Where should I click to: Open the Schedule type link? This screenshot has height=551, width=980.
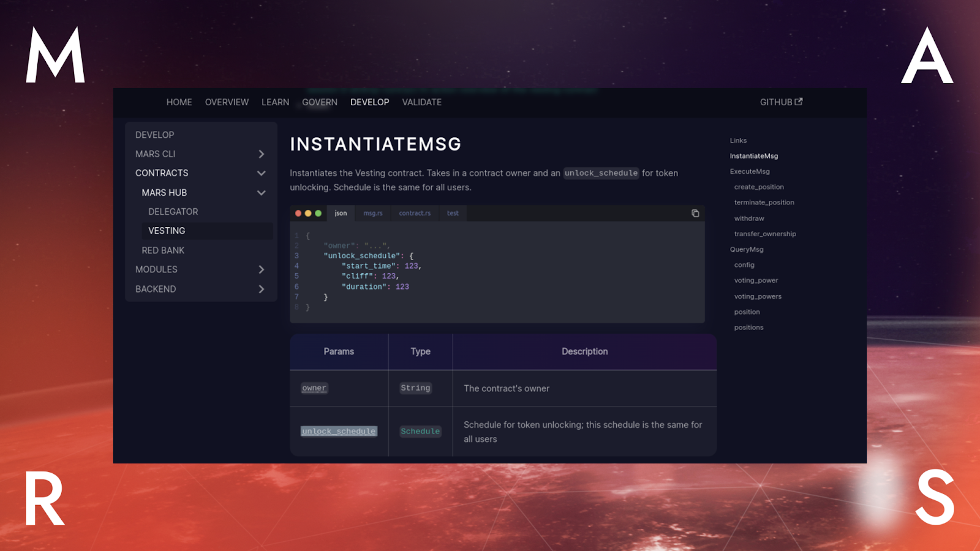coord(420,432)
